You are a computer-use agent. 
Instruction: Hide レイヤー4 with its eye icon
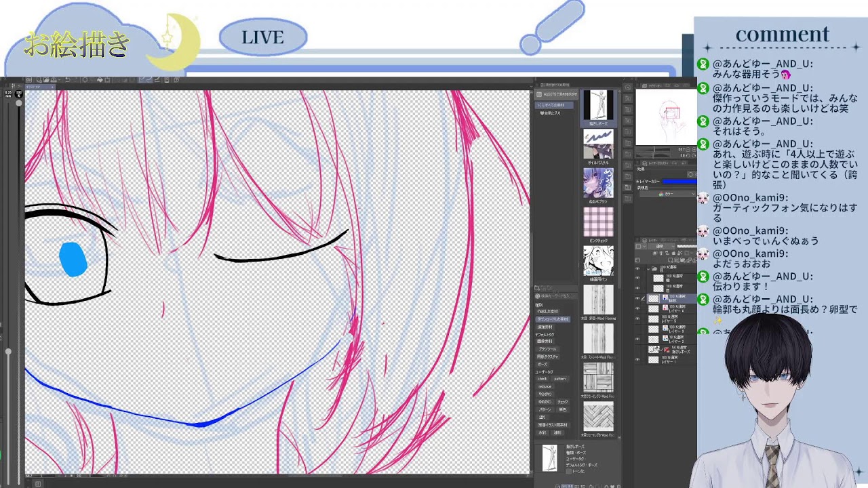point(637,308)
